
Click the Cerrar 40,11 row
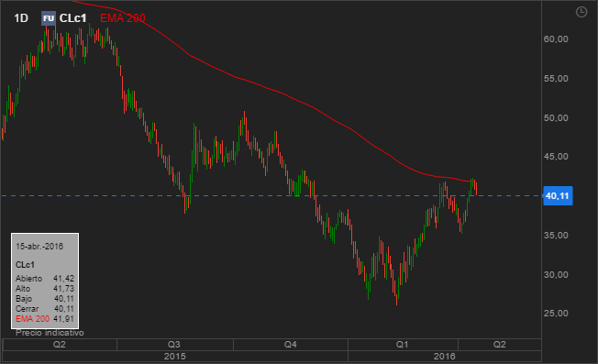tap(45, 309)
